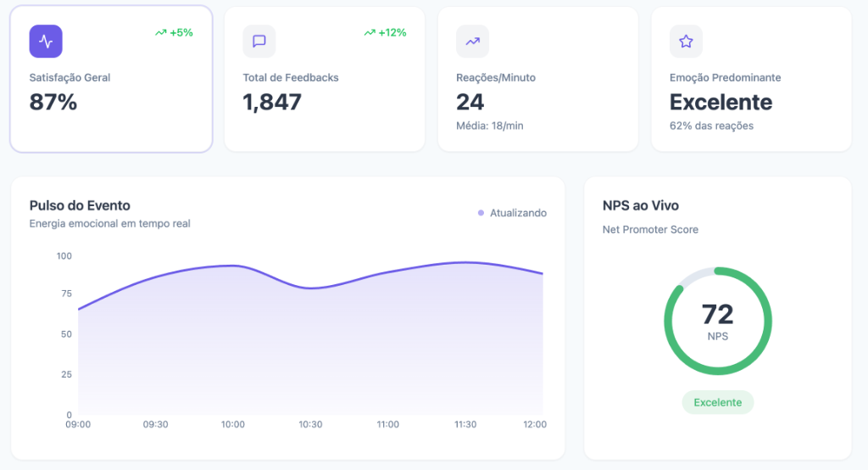868x470 pixels.
Task: Click the NPS ao Vivo heading
Action: coord(641,205)
